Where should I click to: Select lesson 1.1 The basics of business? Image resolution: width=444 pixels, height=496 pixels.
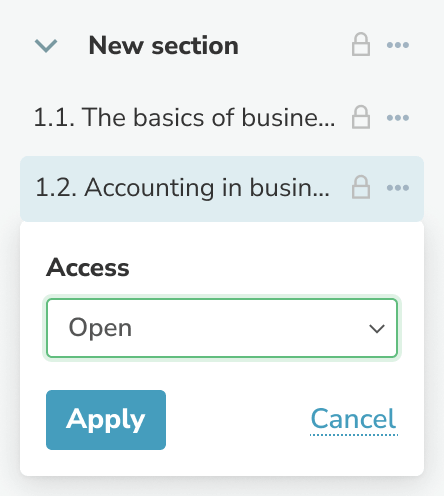(x=184, y=117)
